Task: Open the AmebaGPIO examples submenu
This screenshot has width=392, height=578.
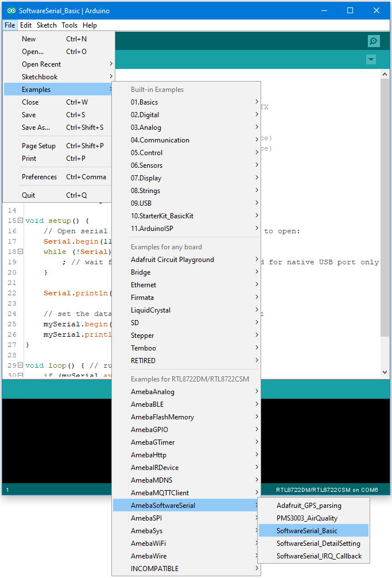Action: (187, 429)
